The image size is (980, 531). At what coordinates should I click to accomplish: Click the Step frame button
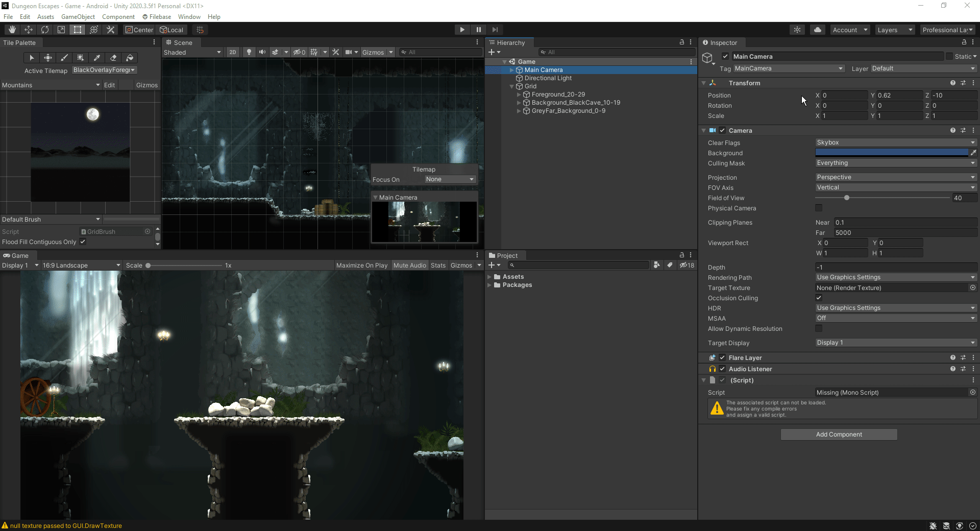495,30
